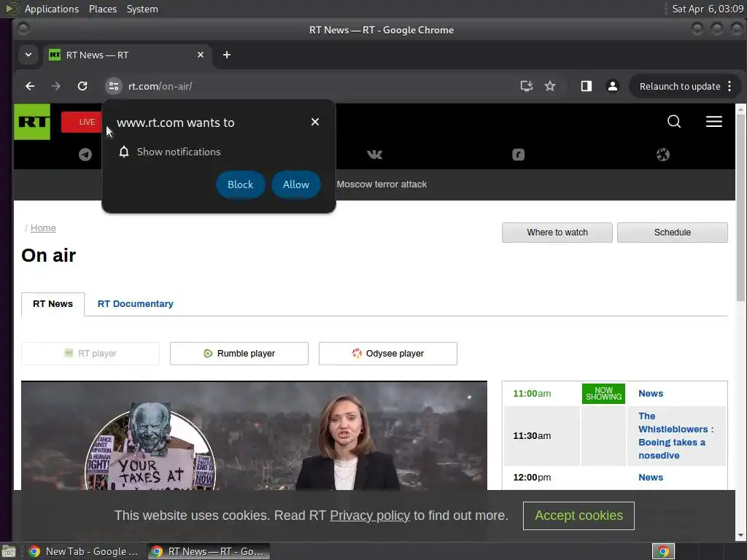This screenshot has width=747, height=560.
Task: Open the Chrome profile icon
Action: [612, 86]
